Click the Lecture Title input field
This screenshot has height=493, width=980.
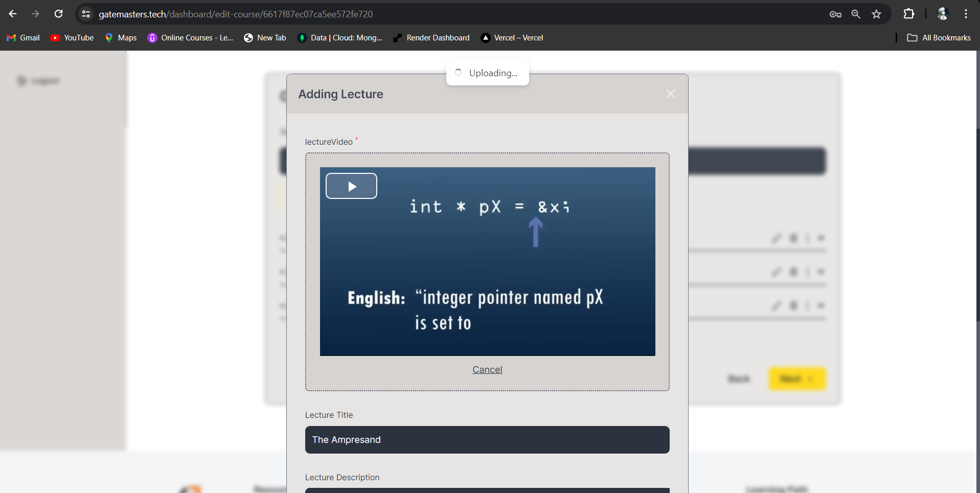pyautogui.click(x=487, y=440)
